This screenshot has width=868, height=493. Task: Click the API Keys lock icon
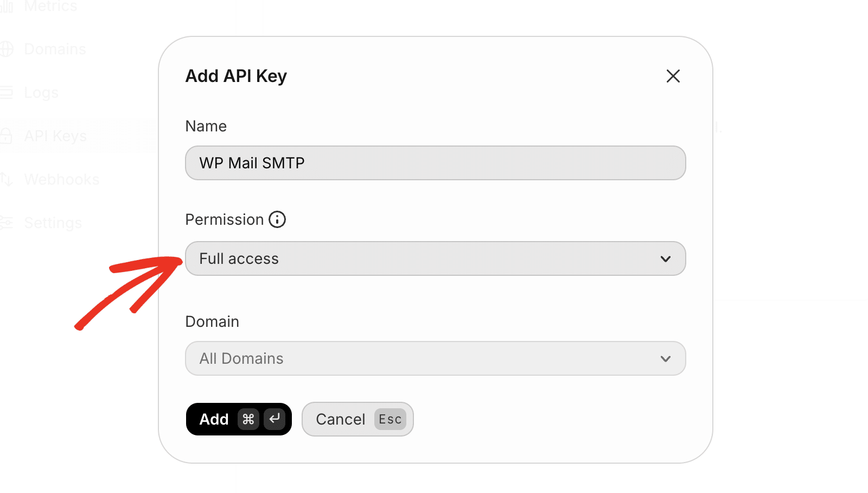tap(7, 136)
